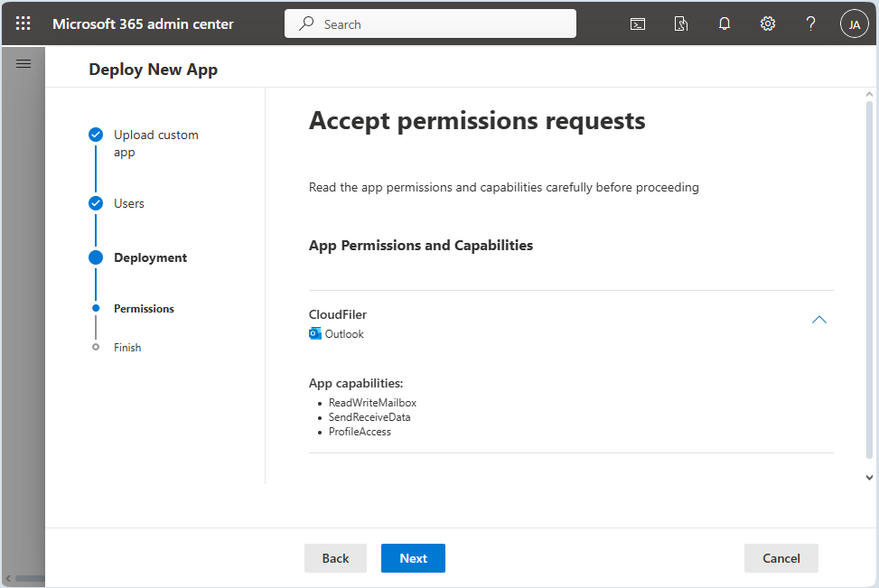Image resolution: width=879 pixels, height=588 pixels.
Task: Toggle the hamburger navigation menu
Action: click(x=23, y=63)
